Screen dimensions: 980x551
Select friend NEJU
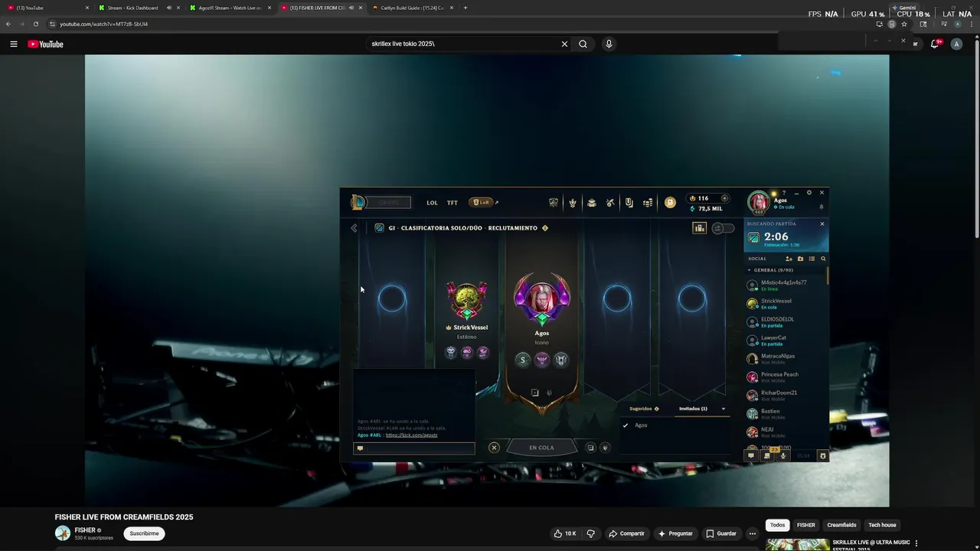(x=786, y=432)
